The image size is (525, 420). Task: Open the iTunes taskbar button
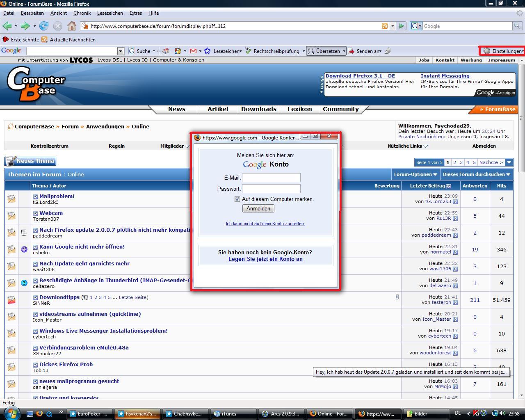(x=234, y=413)
